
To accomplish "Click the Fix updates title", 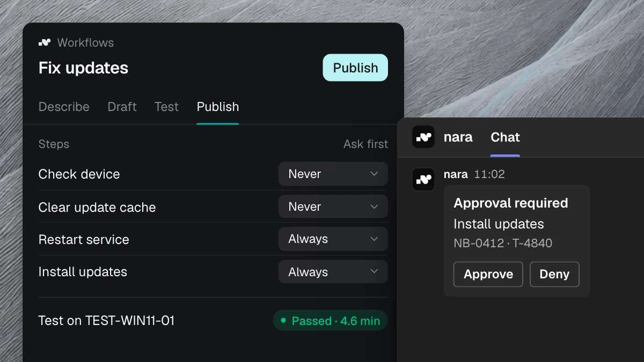I will coord(83,68).
